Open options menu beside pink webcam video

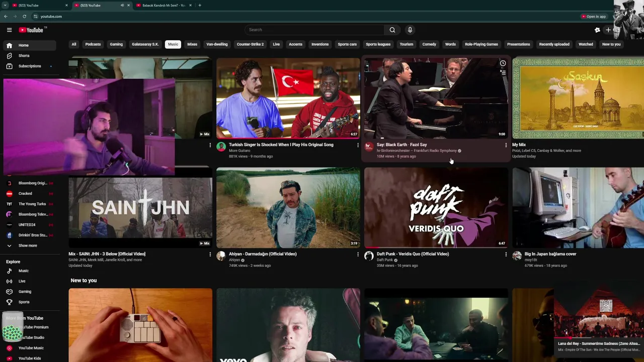click(210, 145)
